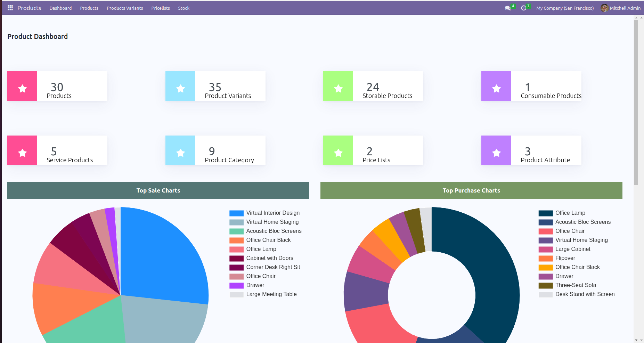The width and height of the screenshot is (644, 343).
Task: Click the Top Sale Charts header
Action: (158, 190)
